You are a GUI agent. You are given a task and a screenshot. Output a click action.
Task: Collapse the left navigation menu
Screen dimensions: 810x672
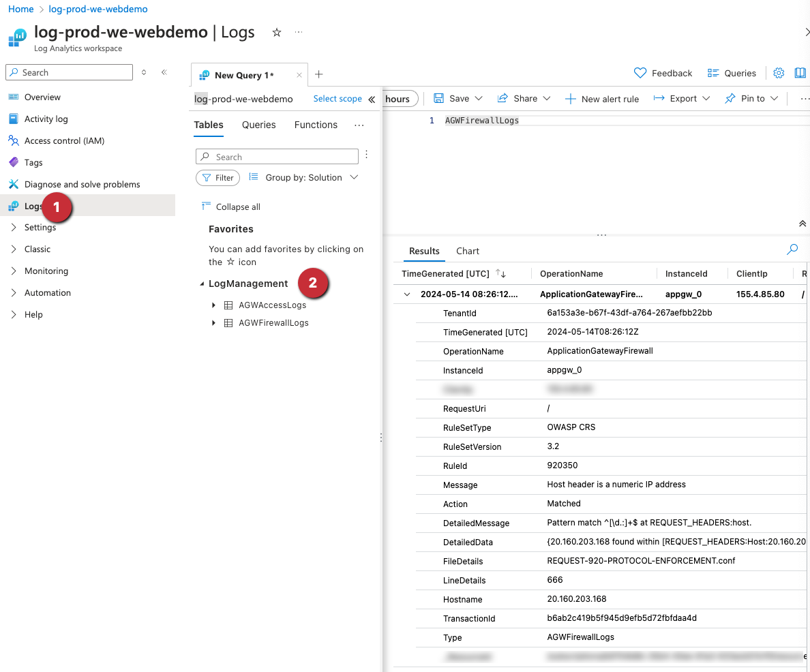[164, 72]
